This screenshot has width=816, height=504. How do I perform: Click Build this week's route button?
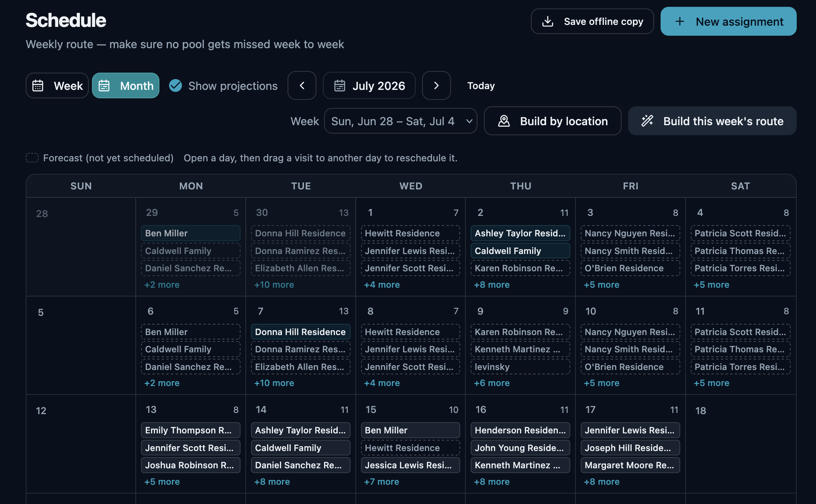pos(712,121)
